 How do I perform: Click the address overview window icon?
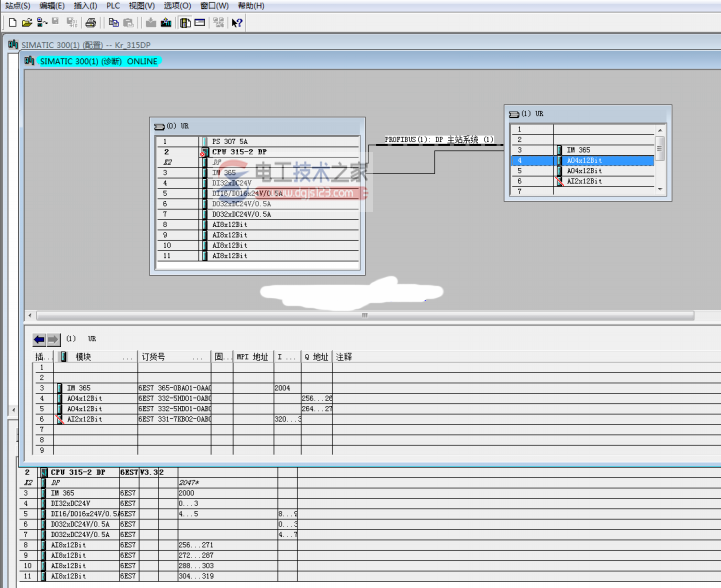point(200,22)
